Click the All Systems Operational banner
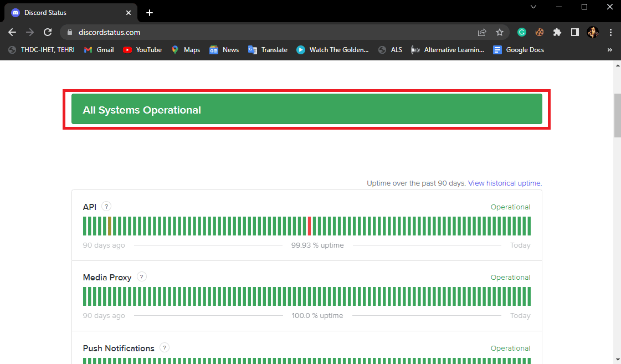This screenshot has width=621, height=364. pyautogui.click(x=306, y=109)
